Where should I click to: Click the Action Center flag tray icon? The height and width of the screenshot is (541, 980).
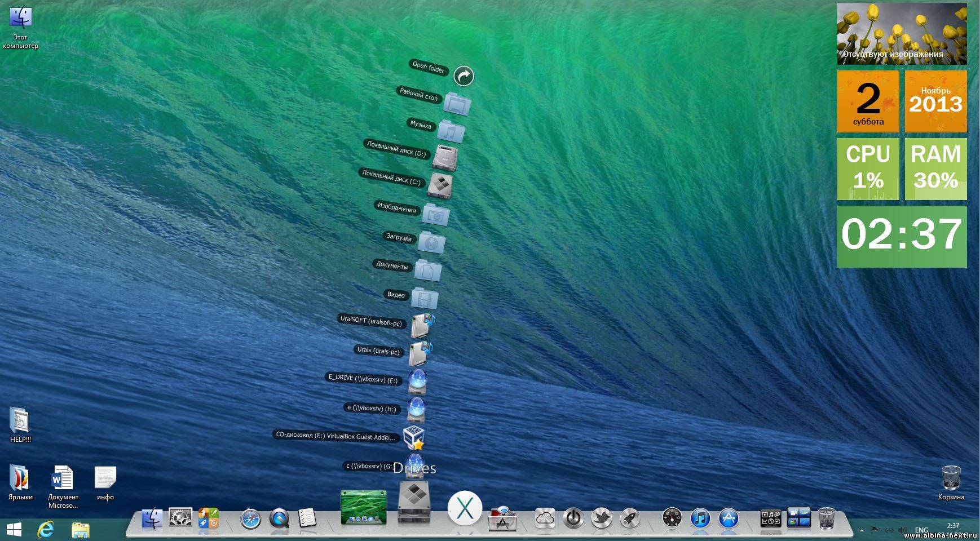pyautogui.click(x=875, y=530)
